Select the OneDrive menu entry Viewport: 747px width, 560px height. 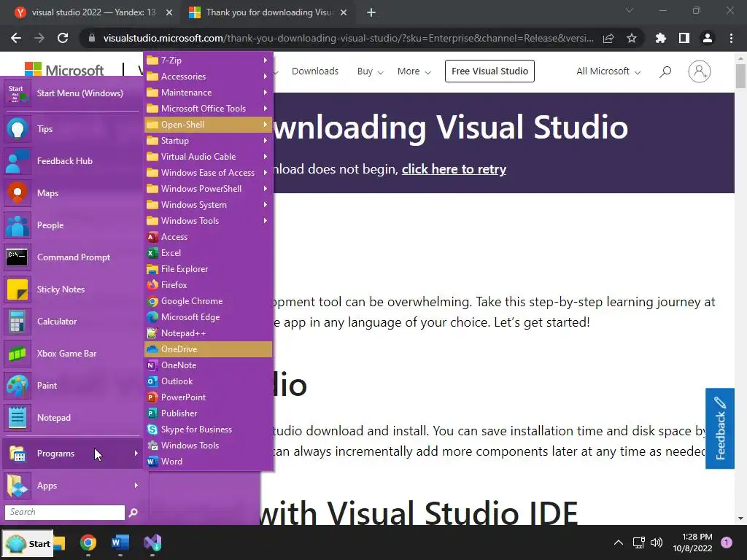click(208, 349)
